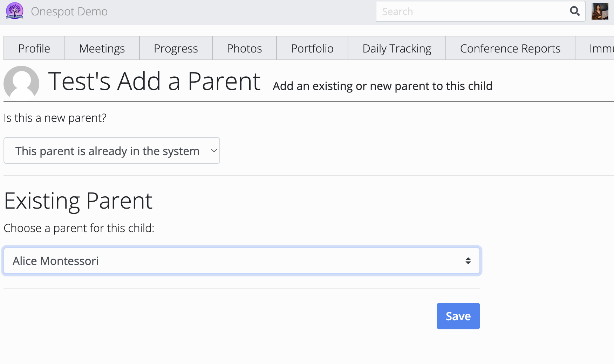The height and width of the screenshot is (364, 614).
Task: Click the Test's Add a Parent heading
Action: [154, 82]
